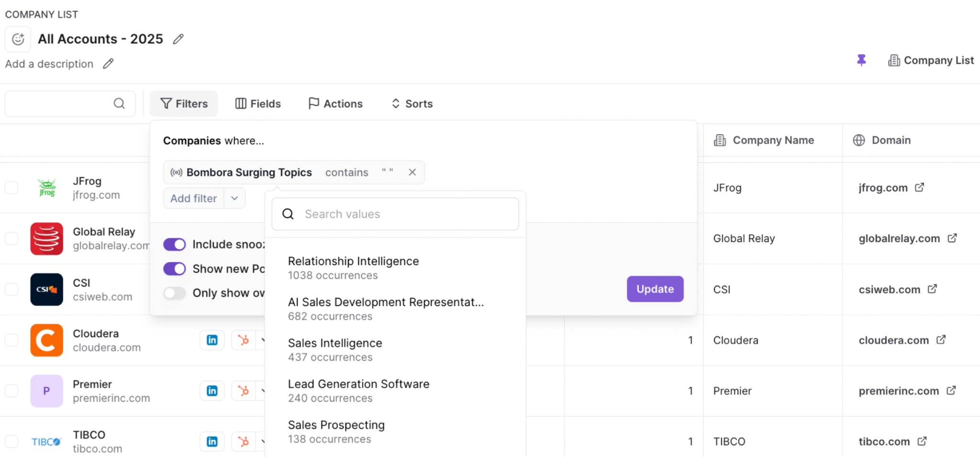Open the LinkedIn icon for Cloudera
This screenshot has height=457, width=980.
pos(212,340)
